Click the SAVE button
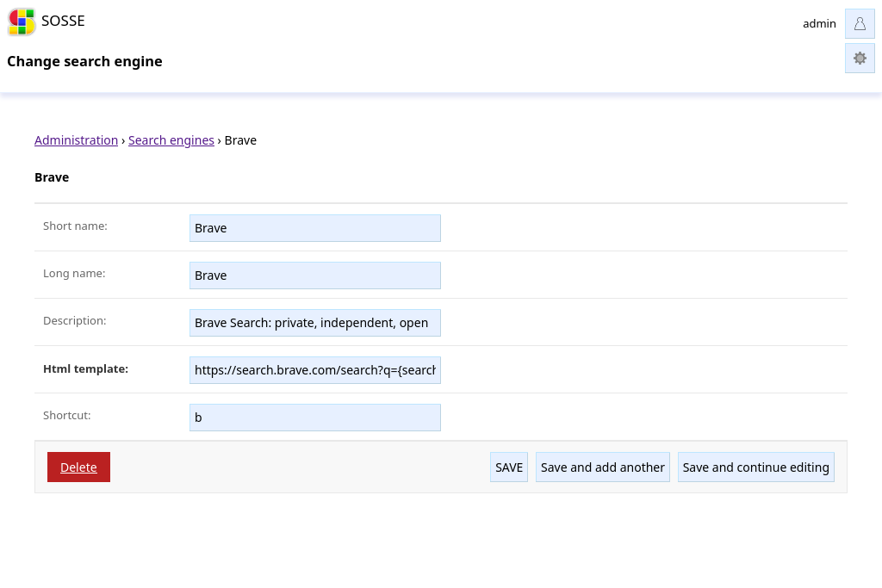This screenshot has height=588, width=882. point(508,467)
